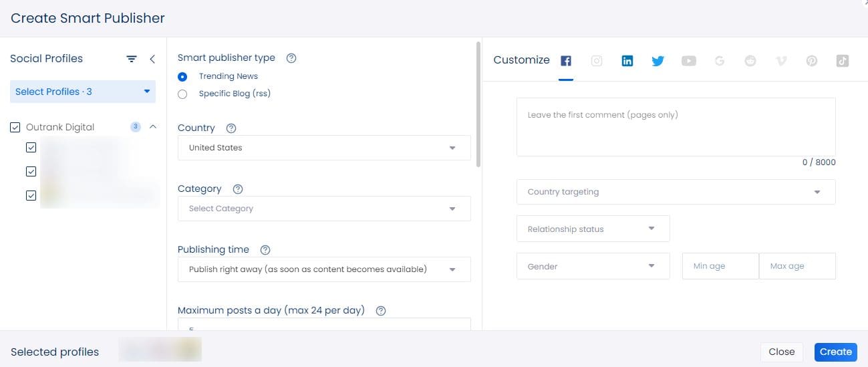This screenshot has height=367, width=868.
Task: Click the Close button
Action: point(781,352)
